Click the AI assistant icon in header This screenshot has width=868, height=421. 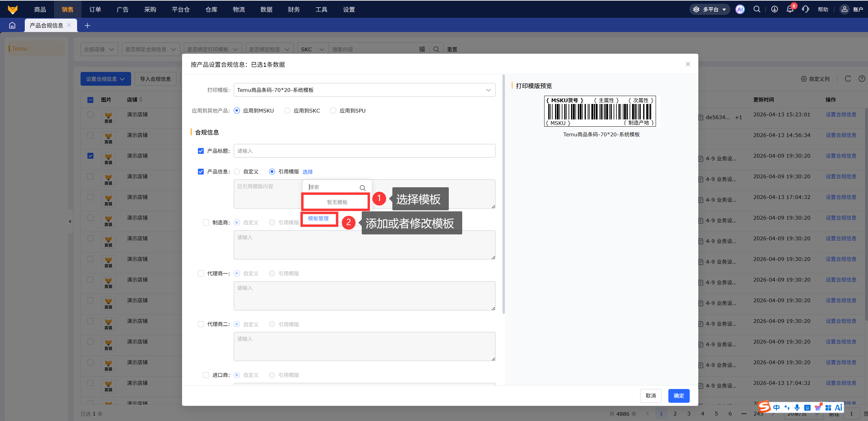740,9
